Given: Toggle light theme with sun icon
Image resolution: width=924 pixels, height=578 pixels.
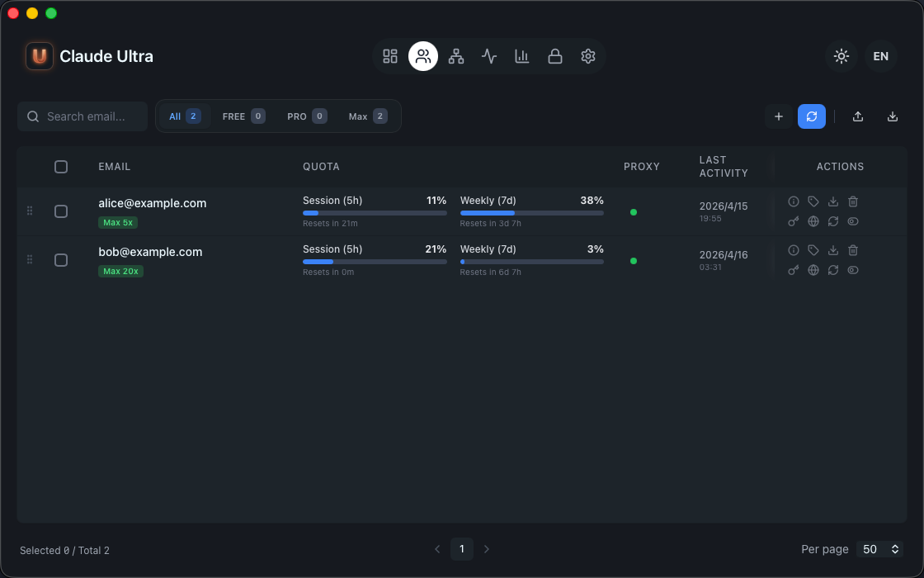Looking at the screenshot, I should click(x=841, y=56).
